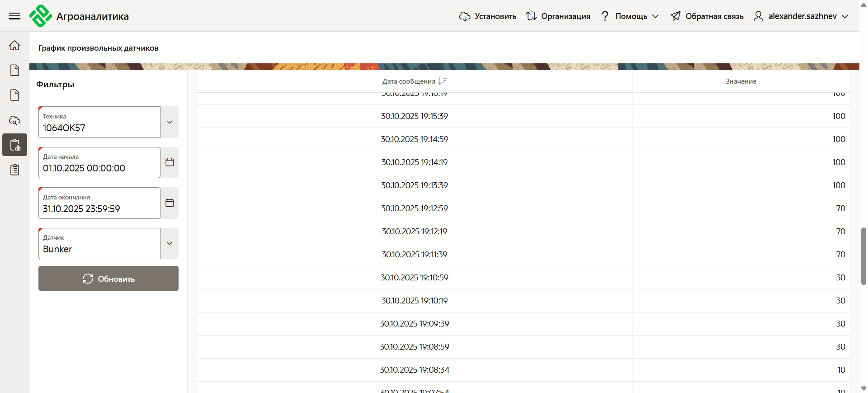Click Установить in the top bar
Screen dimensions: 868x393
tap(488, 16)
